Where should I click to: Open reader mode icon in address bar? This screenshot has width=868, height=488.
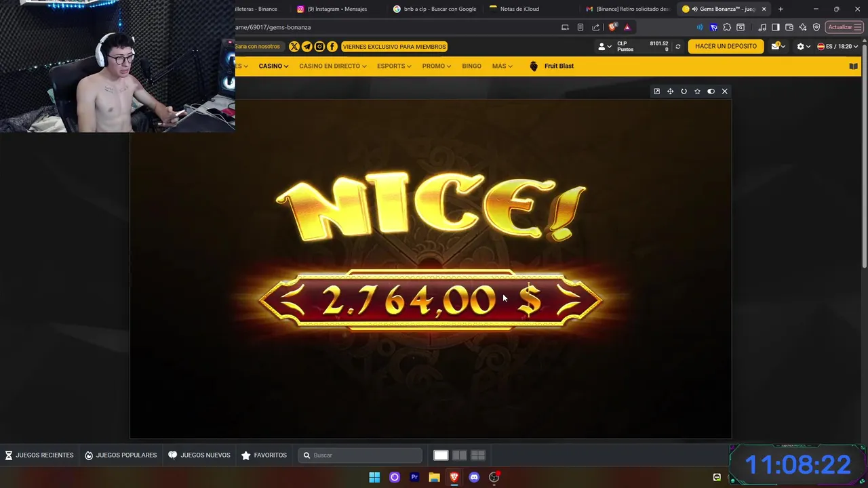tap(580, 27)
